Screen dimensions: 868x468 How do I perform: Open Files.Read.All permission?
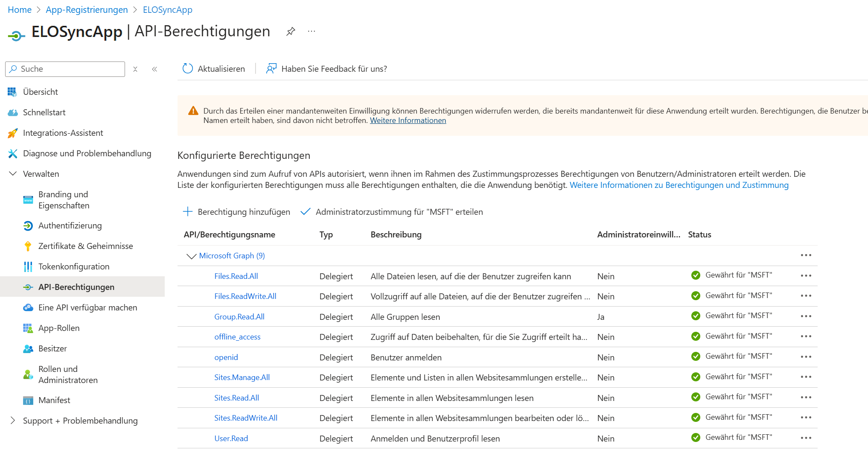(236, 276)
